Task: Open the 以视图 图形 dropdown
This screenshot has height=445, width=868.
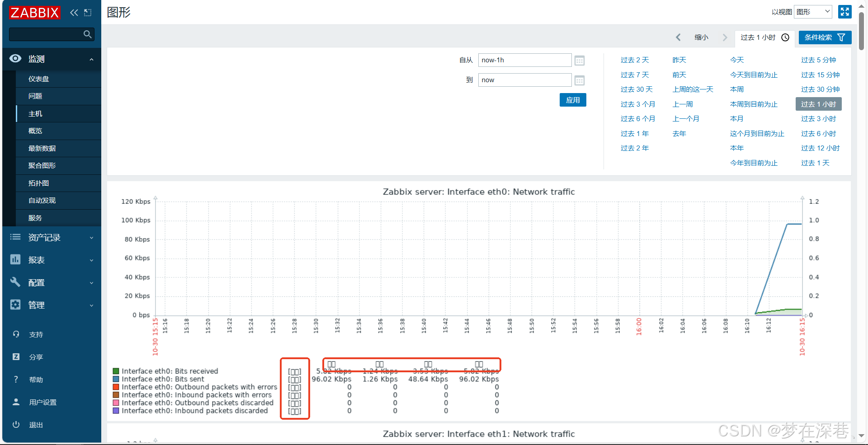Action: pyautogui.click(x=813, y=12)
